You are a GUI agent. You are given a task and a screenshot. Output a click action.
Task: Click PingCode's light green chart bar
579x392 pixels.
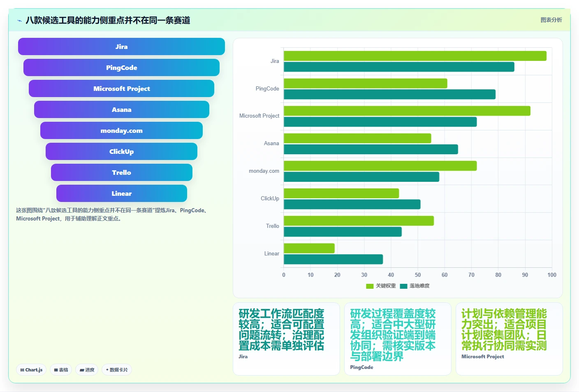tap(366, 84)
